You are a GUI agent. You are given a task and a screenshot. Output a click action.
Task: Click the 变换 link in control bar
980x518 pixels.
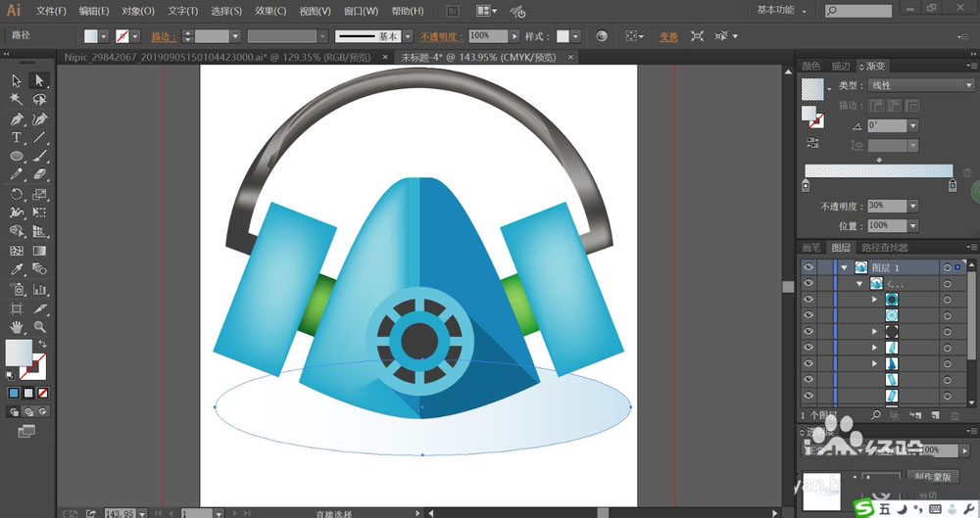pyautogui.click(x=668, y=37)
